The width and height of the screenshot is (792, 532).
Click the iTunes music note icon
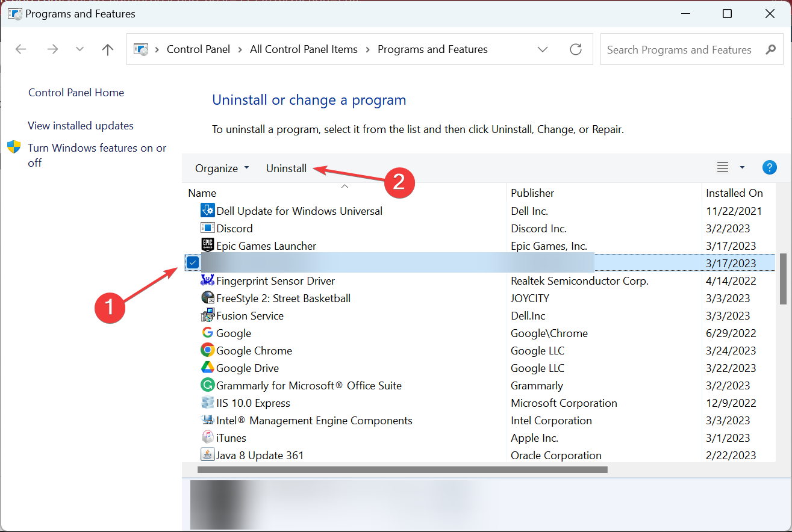207,438
